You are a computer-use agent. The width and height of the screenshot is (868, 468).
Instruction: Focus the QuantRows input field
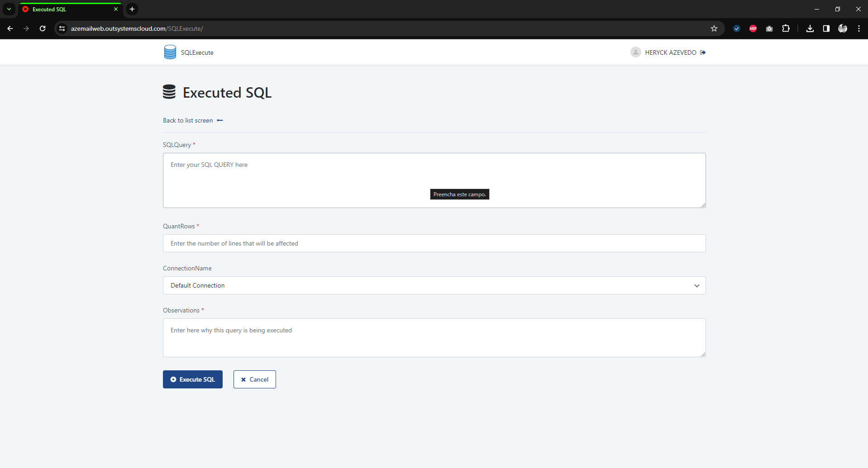434,243
